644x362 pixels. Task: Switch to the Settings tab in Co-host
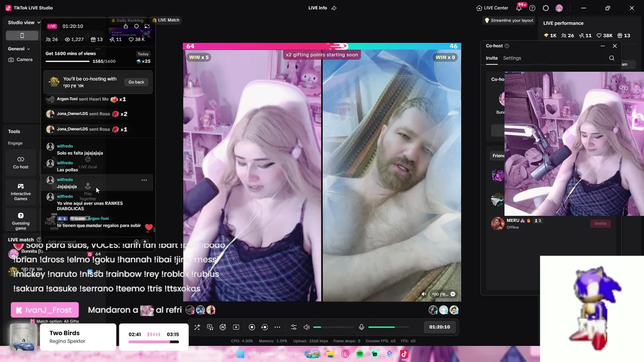point(512,58)
